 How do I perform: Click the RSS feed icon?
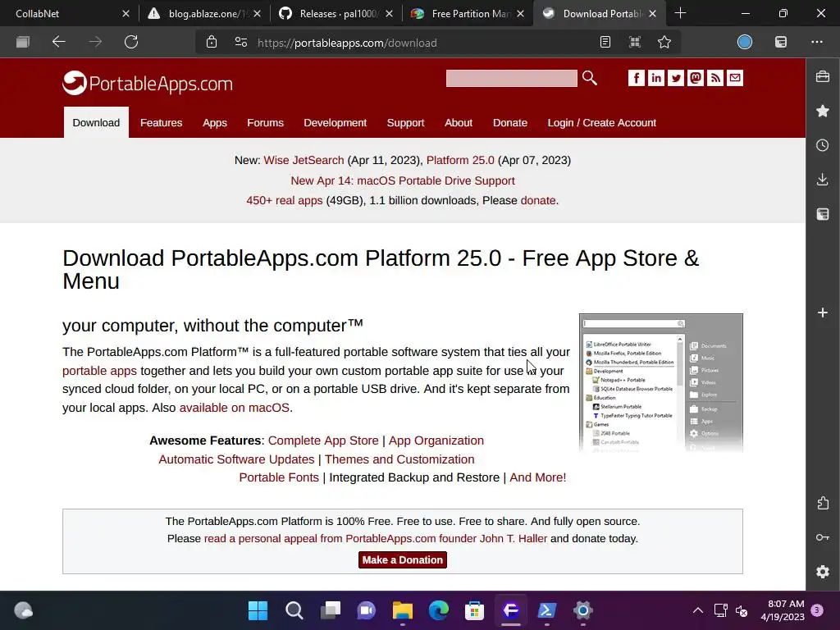(x=715, y=78)
